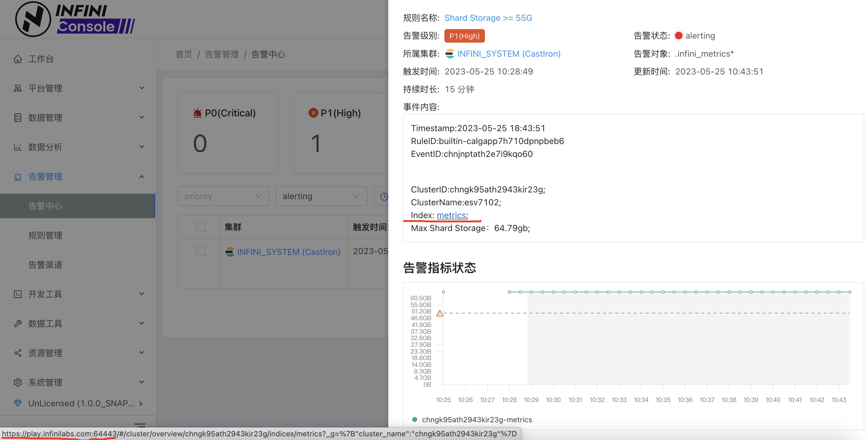Viewport: 868px width, 440px height.
Task: Click the INFINI Console logo
Action: 75,19
